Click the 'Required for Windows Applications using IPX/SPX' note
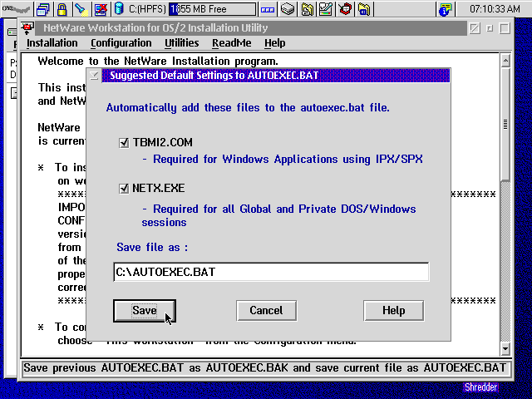This screenshot has width=532, height=399. click(x=283, y=159)
